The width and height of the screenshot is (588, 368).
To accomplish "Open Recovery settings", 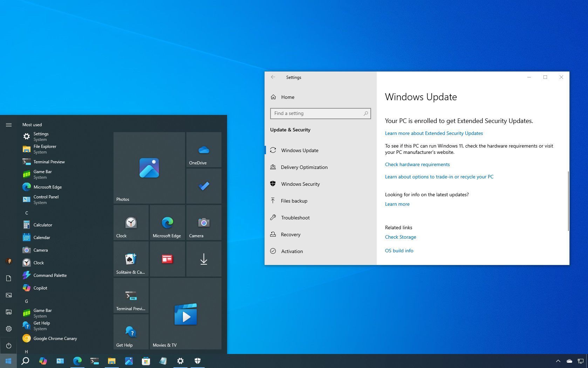I will click(290, 234).
